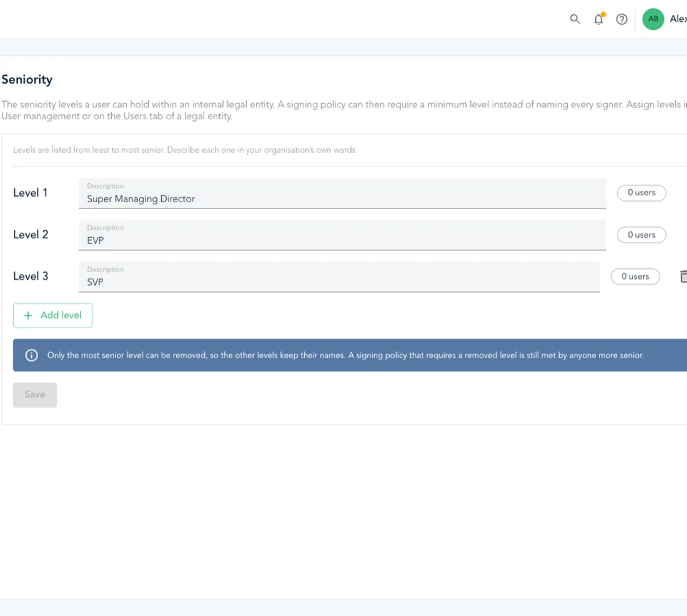Open help question mark icon
Screen dimensions: 687x616
[x=621, y=19]
